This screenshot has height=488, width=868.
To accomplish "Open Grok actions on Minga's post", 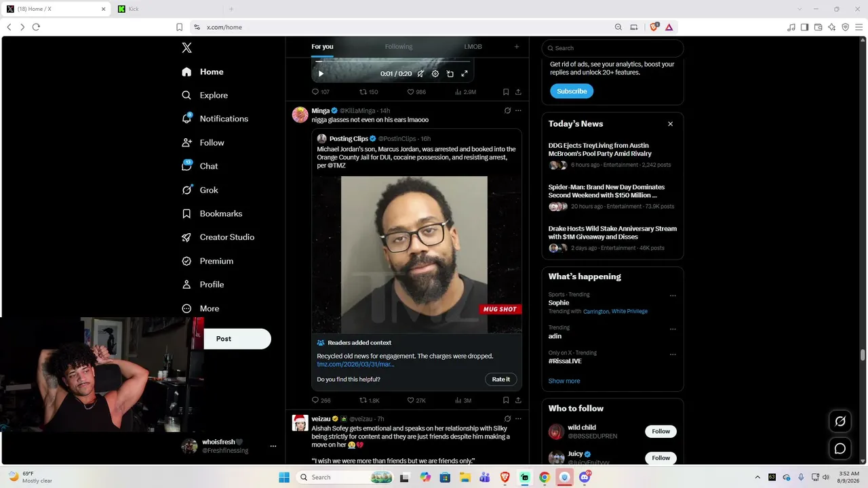I will (507, 110).
